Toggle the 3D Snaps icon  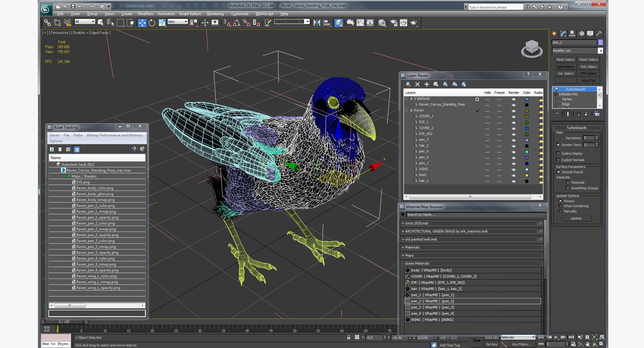coord(227,23)
